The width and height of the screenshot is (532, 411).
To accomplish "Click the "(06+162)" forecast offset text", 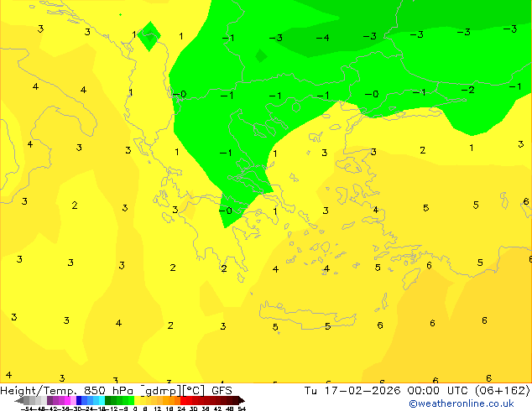I will 504,391.
